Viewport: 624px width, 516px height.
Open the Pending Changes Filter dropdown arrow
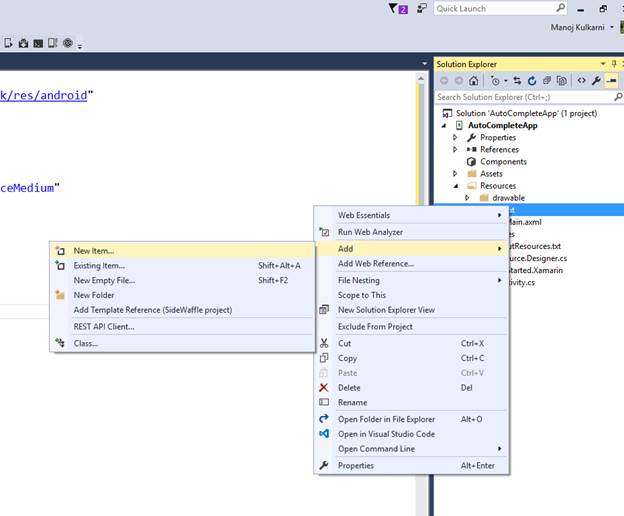click(x=506, y=81)
